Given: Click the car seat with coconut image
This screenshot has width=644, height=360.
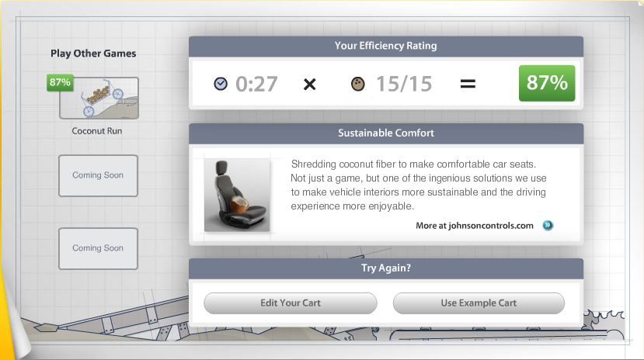Looking at the screenshot, I should click(x=237, y=196).
